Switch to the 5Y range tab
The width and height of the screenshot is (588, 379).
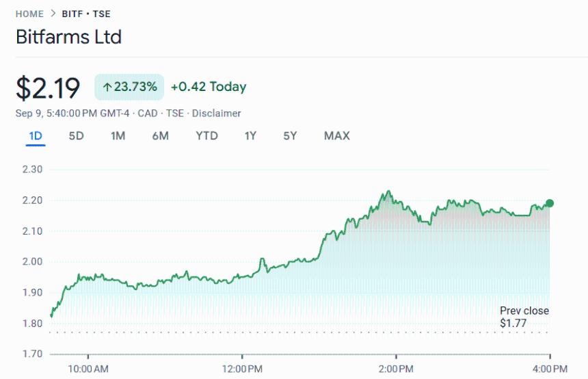[290, 135]
